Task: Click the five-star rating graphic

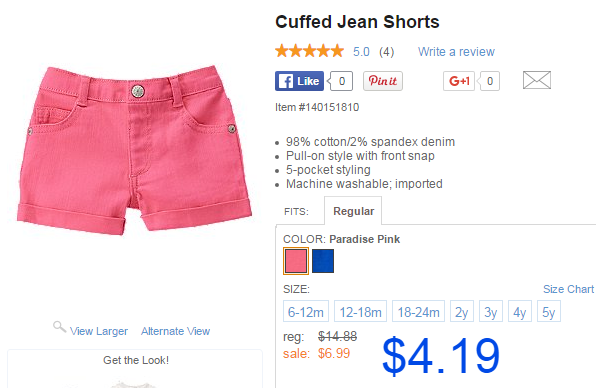Action: pos(309,51)
